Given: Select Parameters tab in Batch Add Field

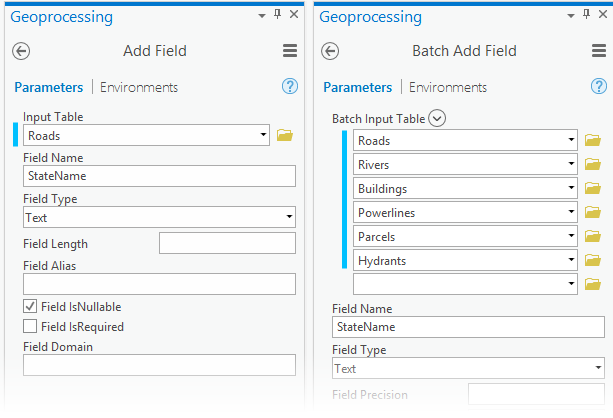Looking at the screenshot, I should pyautogui.click(x=357, y=87).
